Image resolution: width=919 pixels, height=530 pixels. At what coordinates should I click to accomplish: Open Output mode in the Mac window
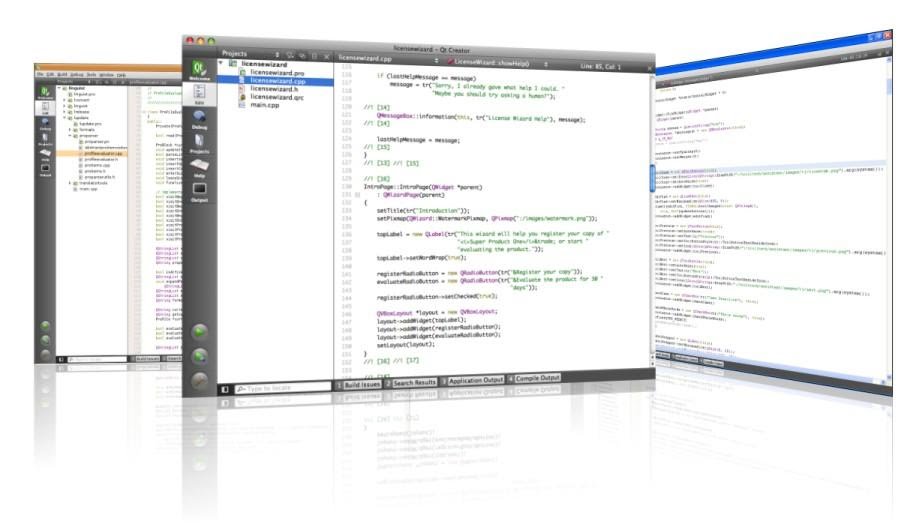(x=199, y=192)
